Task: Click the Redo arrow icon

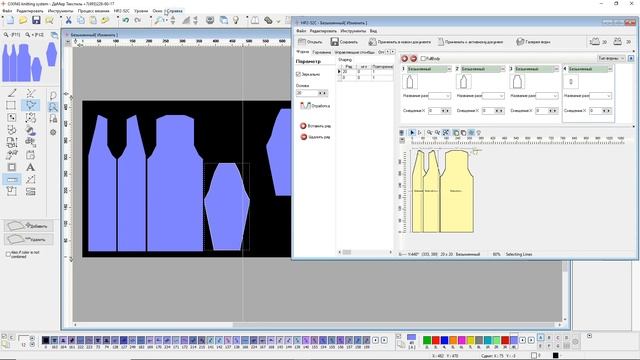Action: pyautogui.click(x=138, y=20)
